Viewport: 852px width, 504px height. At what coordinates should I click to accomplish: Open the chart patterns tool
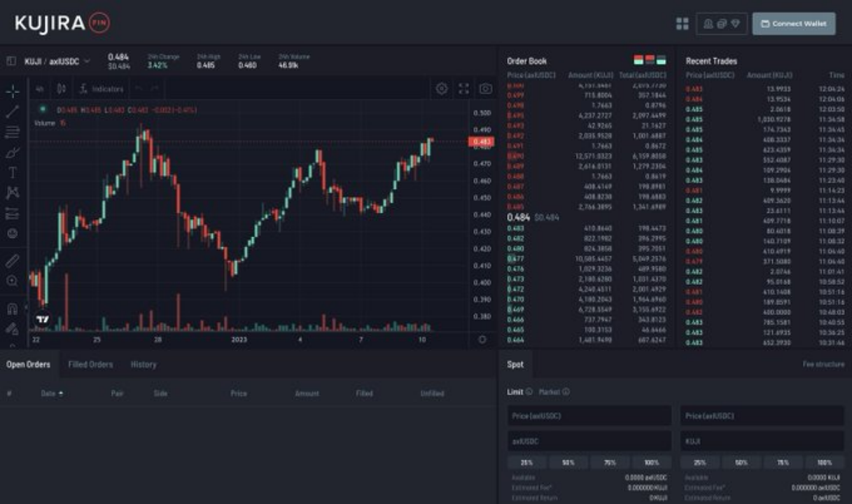point(12,192)
